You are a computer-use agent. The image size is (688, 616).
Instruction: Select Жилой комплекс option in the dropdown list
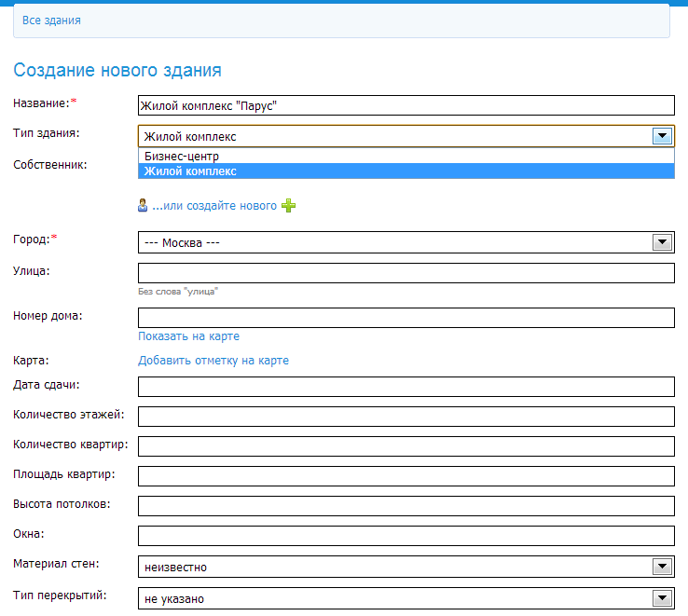[x=406, y=171]
